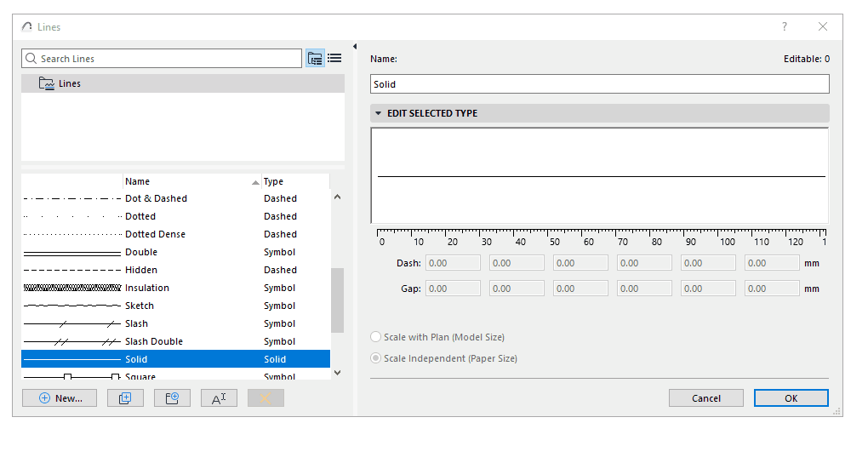Screen dimensions: 868x463
Task: Select the Square line row
Action: pos(175,375)
